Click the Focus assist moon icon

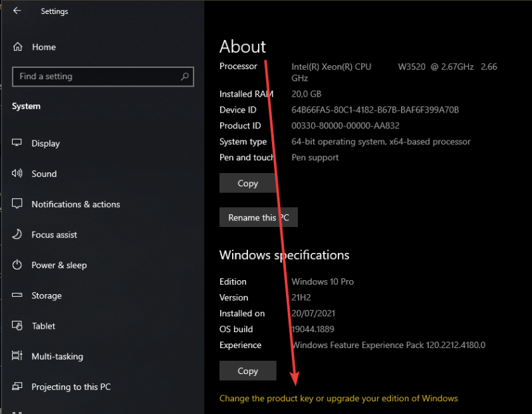pyautogui.click(x=17, y=234)
